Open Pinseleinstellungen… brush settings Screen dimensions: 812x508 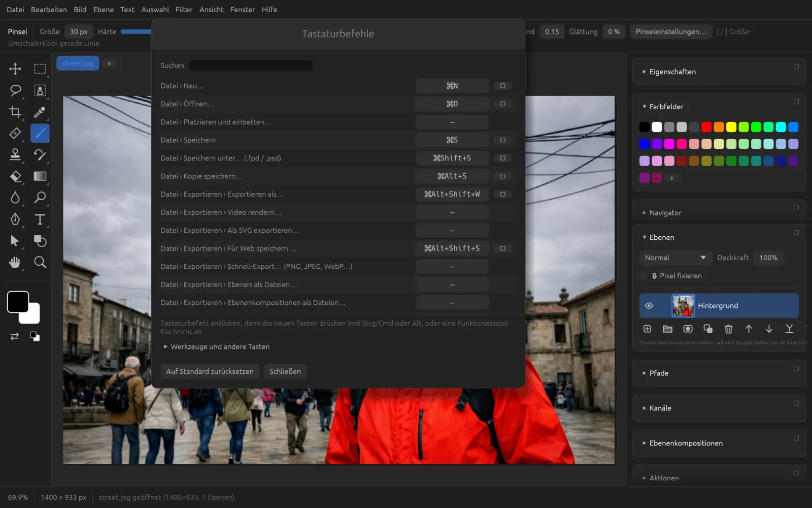[671, 31]
